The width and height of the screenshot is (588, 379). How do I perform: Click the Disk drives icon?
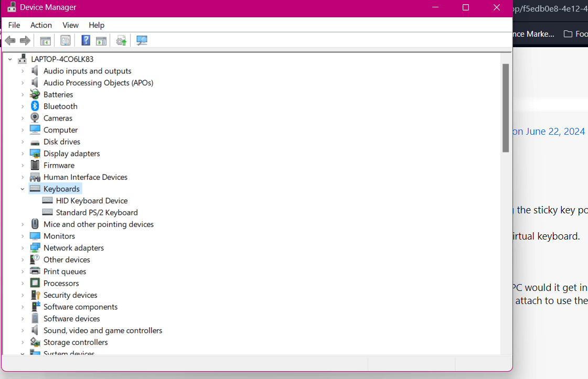click(x=35, y=143)
